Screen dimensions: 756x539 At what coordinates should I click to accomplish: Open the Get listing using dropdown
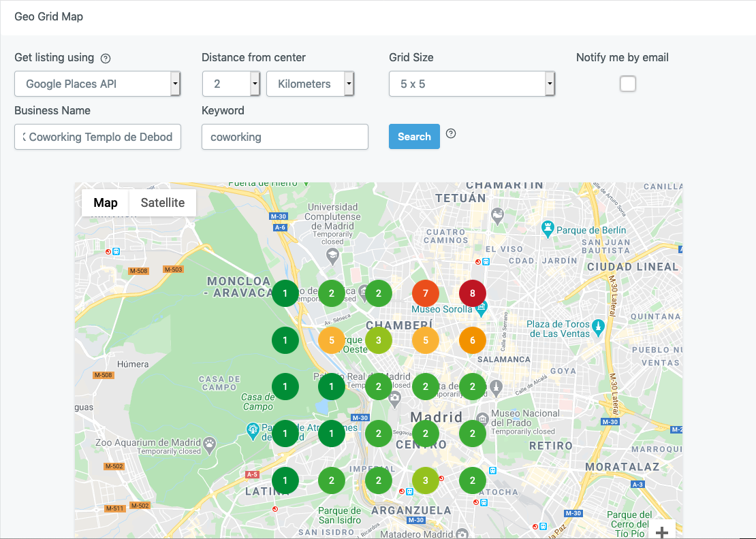[97, 84]
